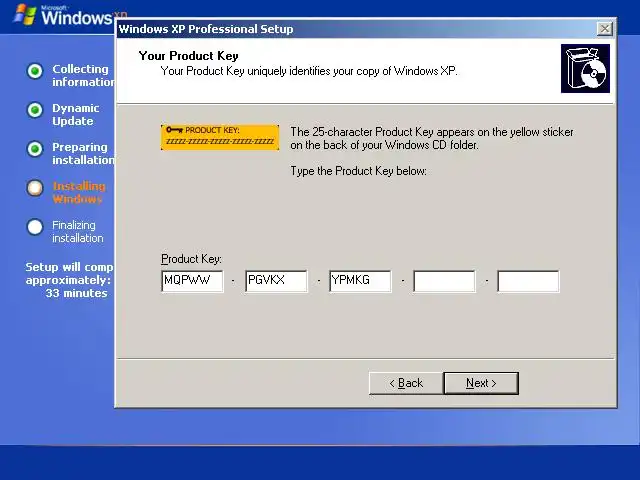
Task: Click the Windows flag logo
Action: 25,15
